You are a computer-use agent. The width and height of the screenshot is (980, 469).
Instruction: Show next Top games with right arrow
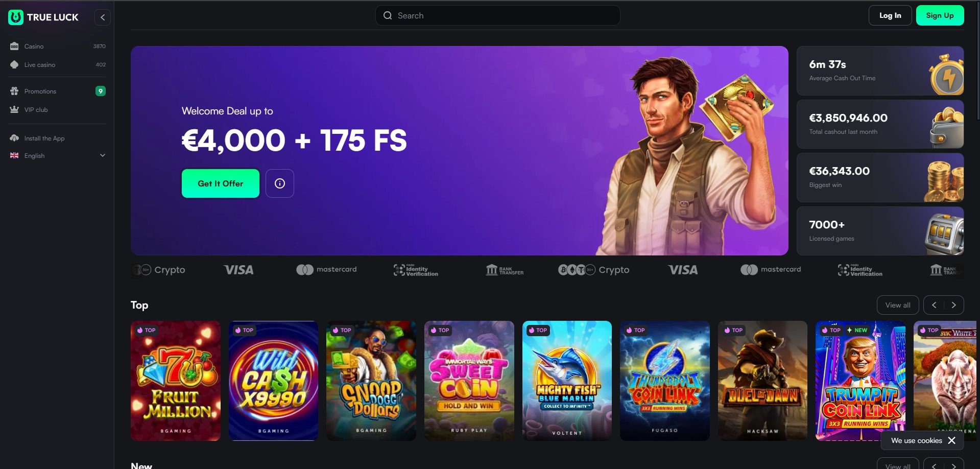953,305
